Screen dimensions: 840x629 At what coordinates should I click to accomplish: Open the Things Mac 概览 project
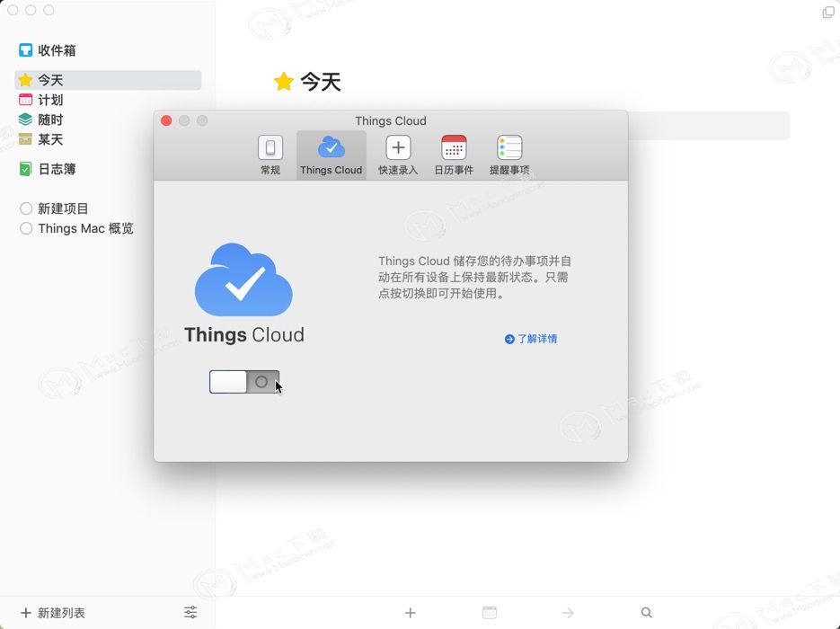[x=76, y=228]
